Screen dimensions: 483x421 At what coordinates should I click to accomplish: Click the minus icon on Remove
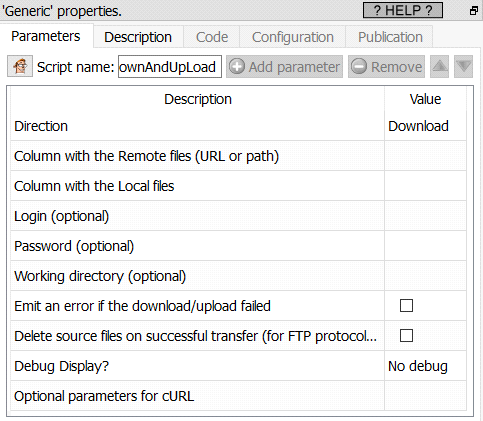click(x=359, y=67)
